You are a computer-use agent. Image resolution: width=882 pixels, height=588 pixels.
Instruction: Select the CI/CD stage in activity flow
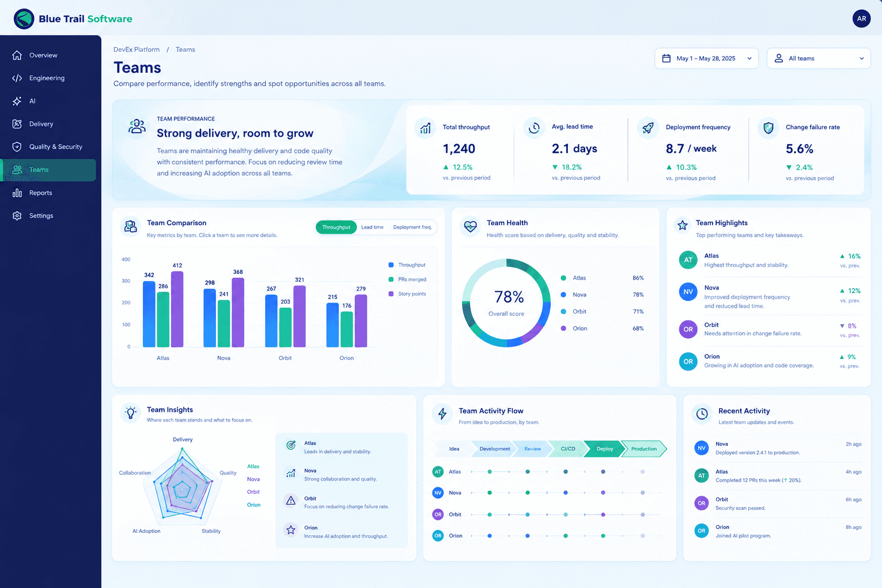567,449
